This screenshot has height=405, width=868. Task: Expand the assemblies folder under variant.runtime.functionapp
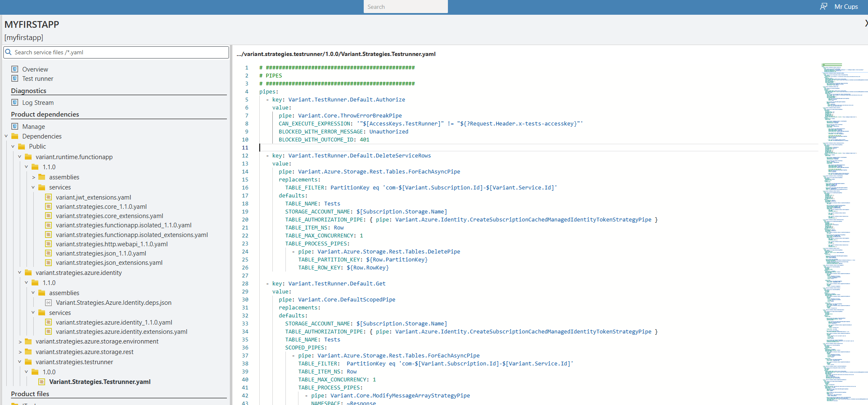34,177
